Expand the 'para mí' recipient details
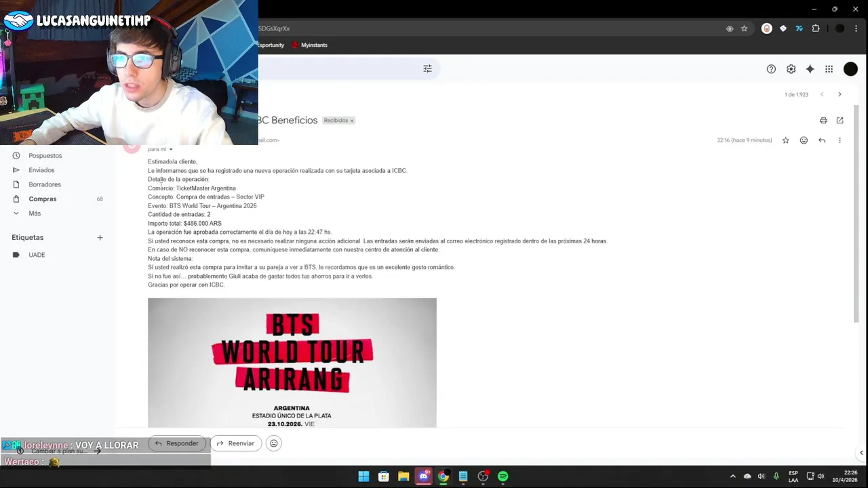Image resolution: width=868 pixels, height=488 pixels. [170, 149]
